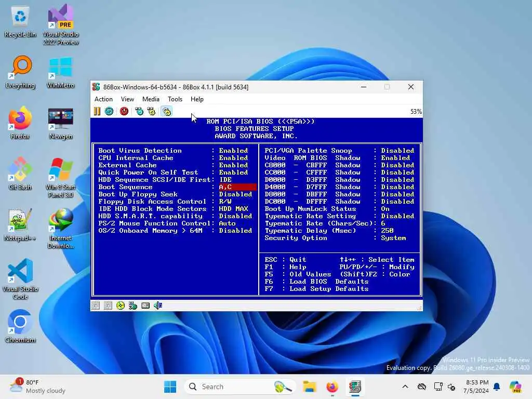Click External Cache Enabled value
Image resolution: width=532 pixels, height=399 pixels.
coord(233,165)
